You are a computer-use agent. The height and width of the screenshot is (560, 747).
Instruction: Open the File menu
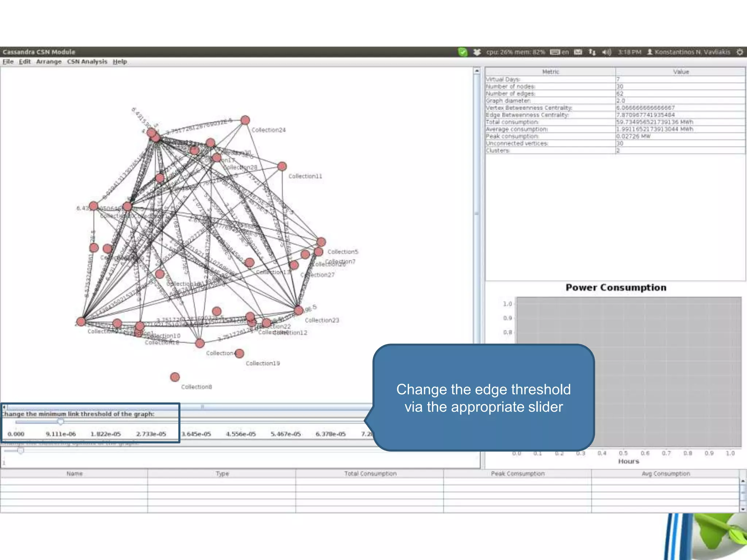[8, 62]
